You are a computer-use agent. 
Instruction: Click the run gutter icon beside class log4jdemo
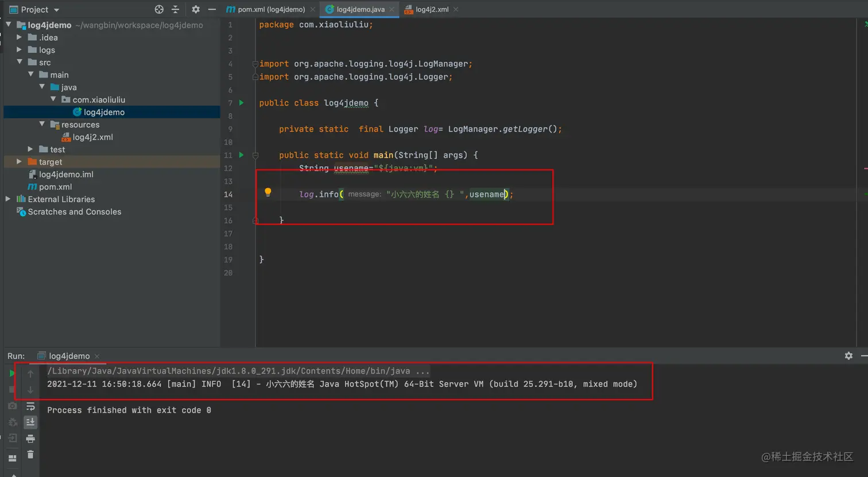242,103
